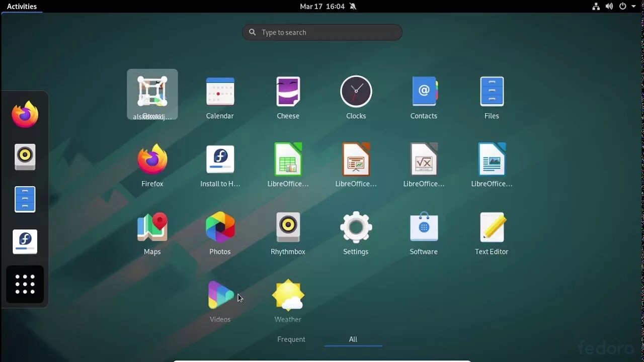
Task: Click the Calendar label text
Action: click(x=220, y=116)
